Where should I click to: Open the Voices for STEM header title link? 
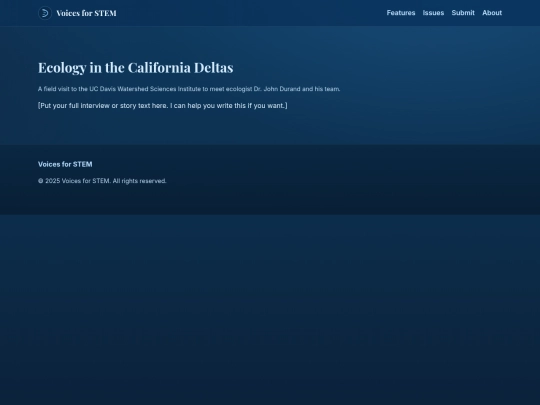pyautogui.click(x=86, y=13)
